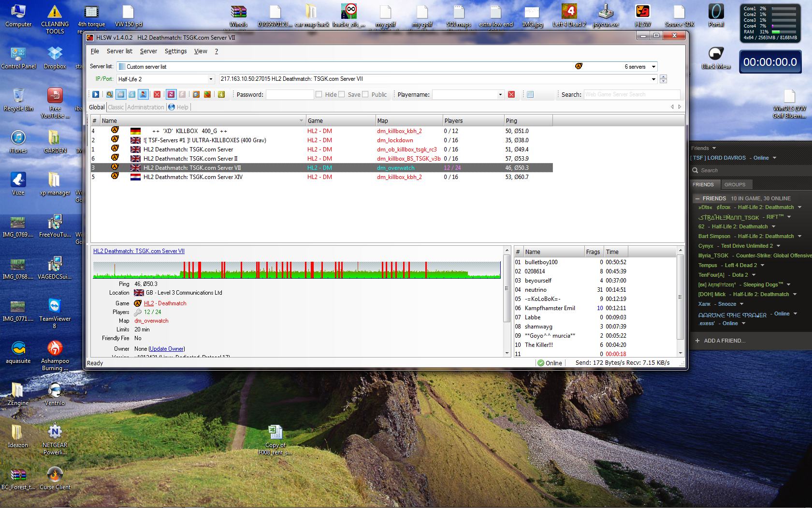Click the yellow info icon in toolbar

(221, 95)
